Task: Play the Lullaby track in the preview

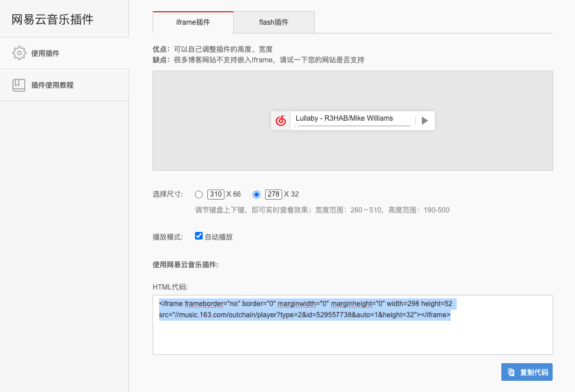Action: (425, 121)
